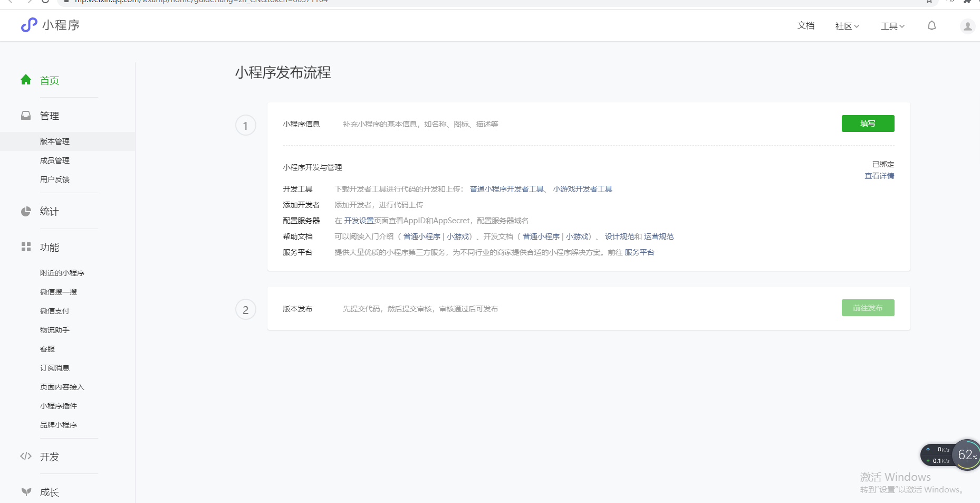Screen dimensions: 980x503
Task: Select 管理 section in the sidebar
Action: point(50,116)
